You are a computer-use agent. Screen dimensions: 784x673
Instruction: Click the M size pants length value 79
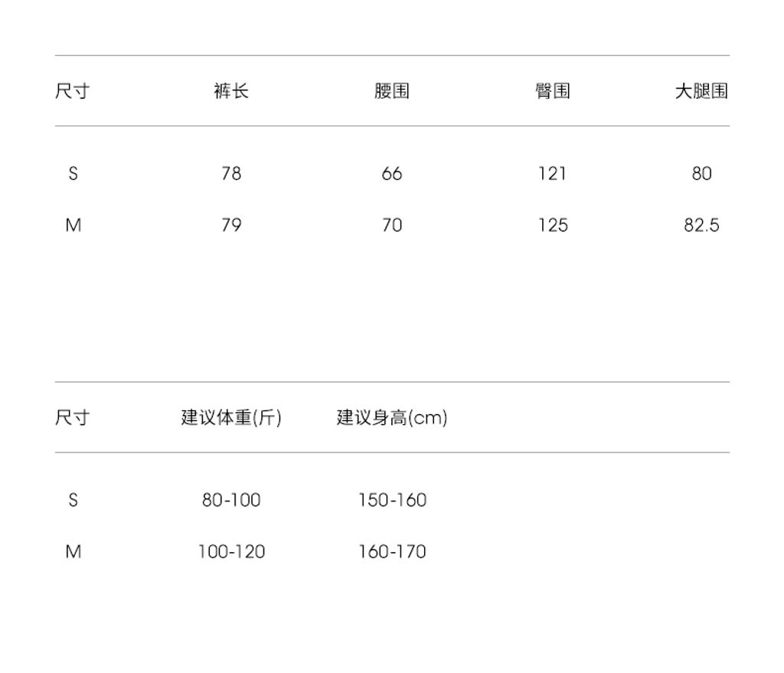coord(231,225)
